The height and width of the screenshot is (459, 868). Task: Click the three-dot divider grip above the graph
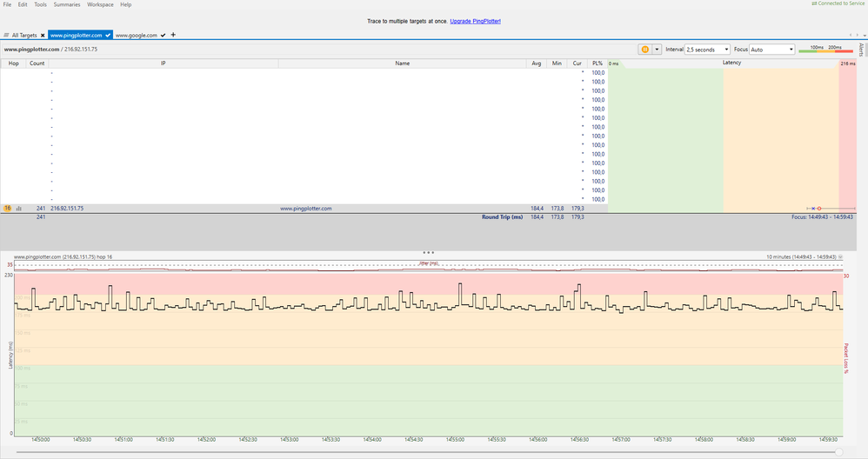(428, 253)
